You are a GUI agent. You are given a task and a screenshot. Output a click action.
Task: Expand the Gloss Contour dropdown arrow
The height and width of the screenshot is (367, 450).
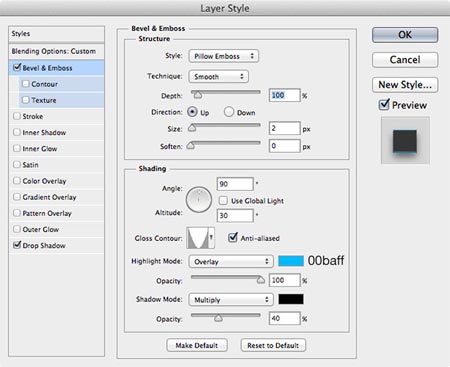pyautogui.click(x=211, y=238)
